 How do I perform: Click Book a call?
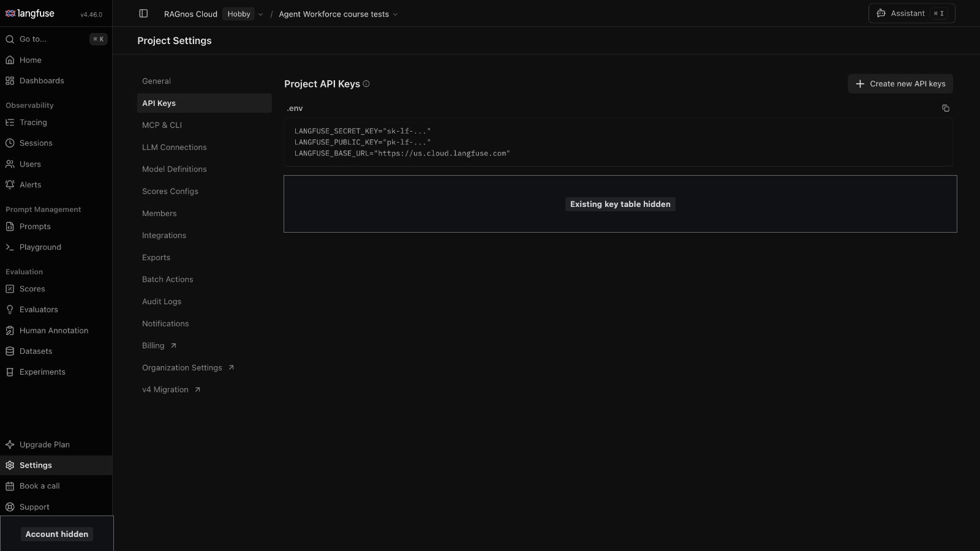56,486
